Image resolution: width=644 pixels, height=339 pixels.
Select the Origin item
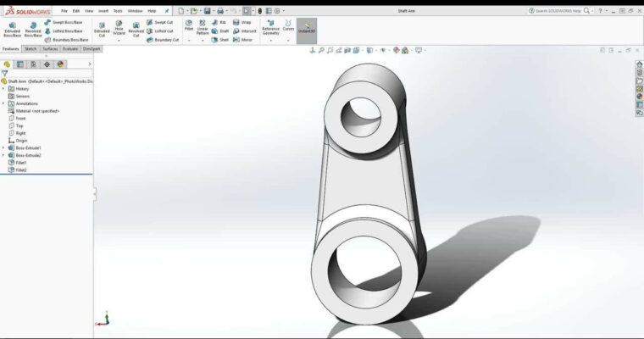18,141
